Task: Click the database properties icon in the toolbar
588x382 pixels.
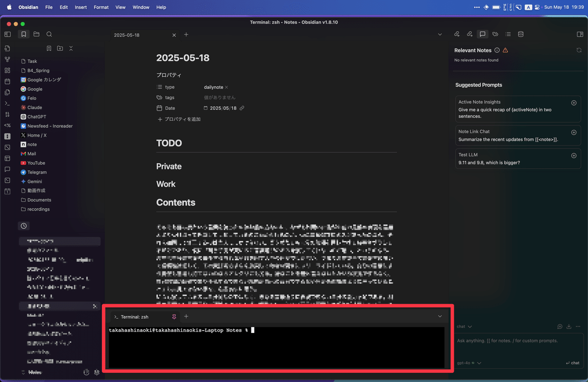Action: pos(520,34)
